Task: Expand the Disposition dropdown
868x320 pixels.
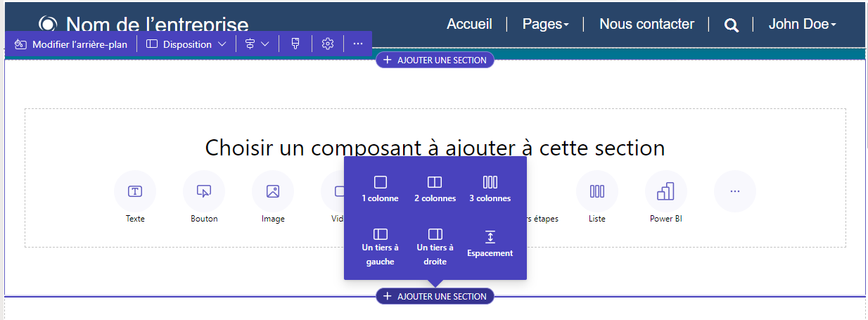Action: pos(186,44)
